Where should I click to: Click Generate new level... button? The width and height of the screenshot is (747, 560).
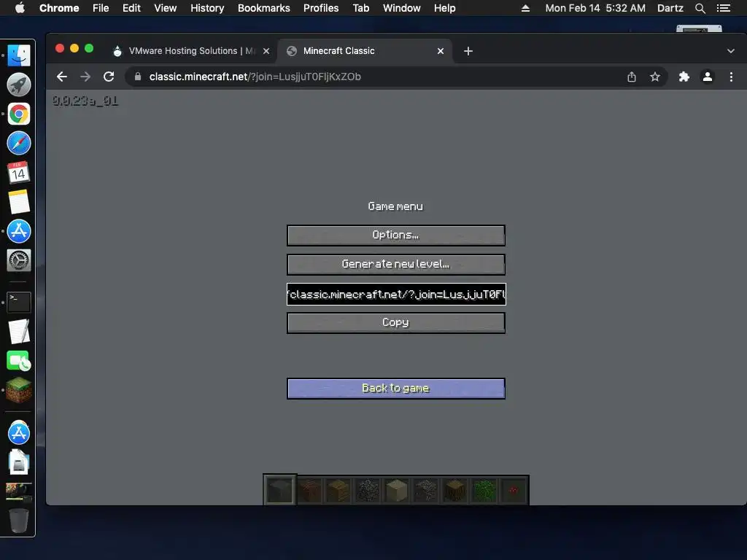[396, 264]
